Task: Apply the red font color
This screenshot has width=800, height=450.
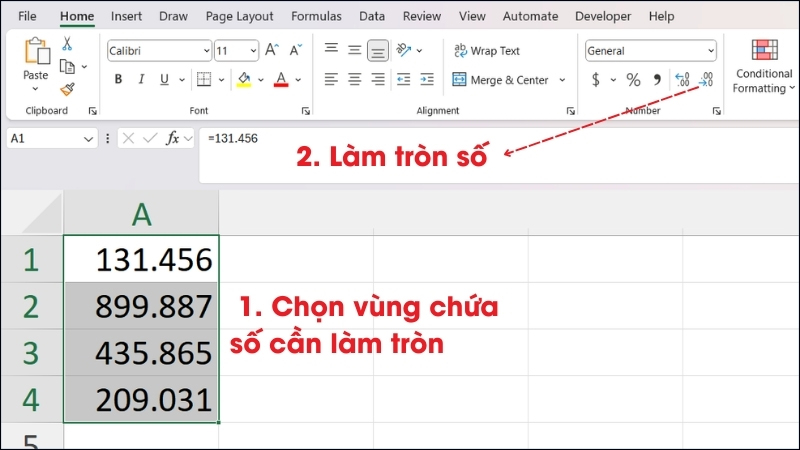Action: tap(281, 80)
